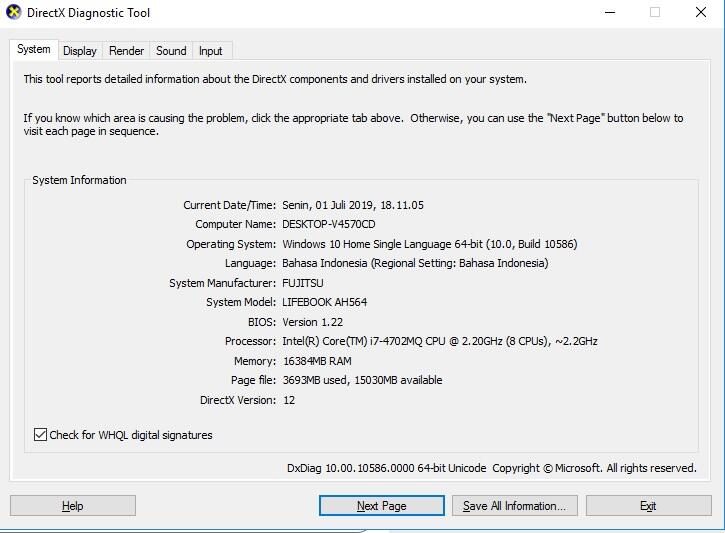Screen dimensions: 725x533
Task: Click the System Information group label
Action: pos(79,180)
